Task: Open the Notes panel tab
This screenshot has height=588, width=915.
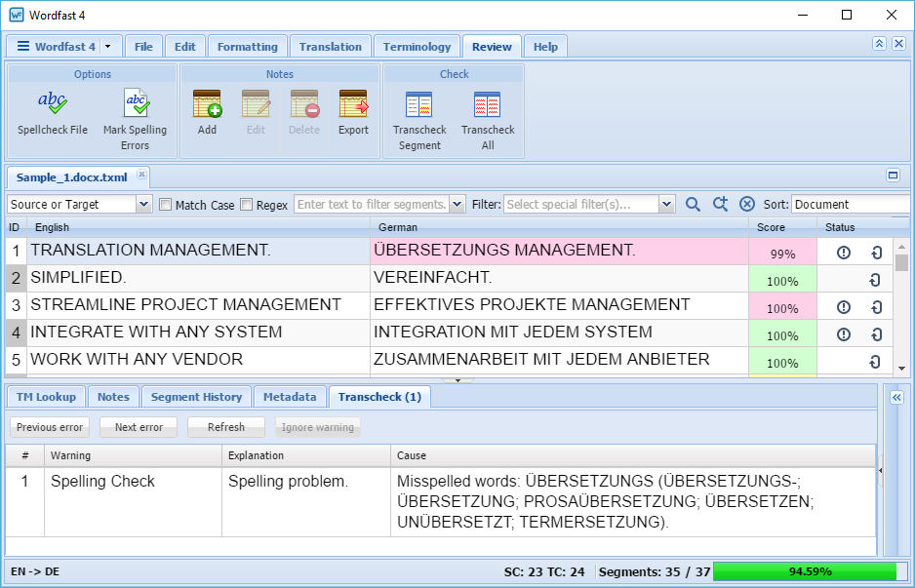Action: [113, 397]
